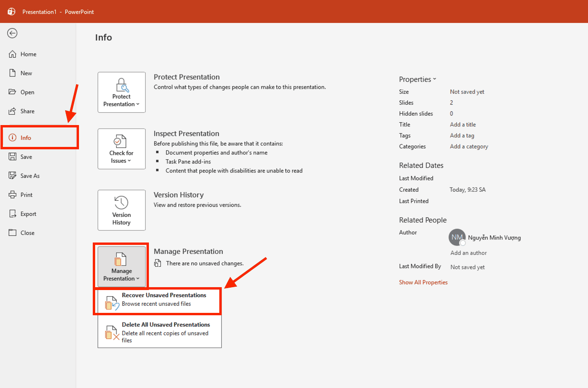Select the Info tab in the sidebar
The width and height of the screenshot is (588, 388).
[39, 138]
